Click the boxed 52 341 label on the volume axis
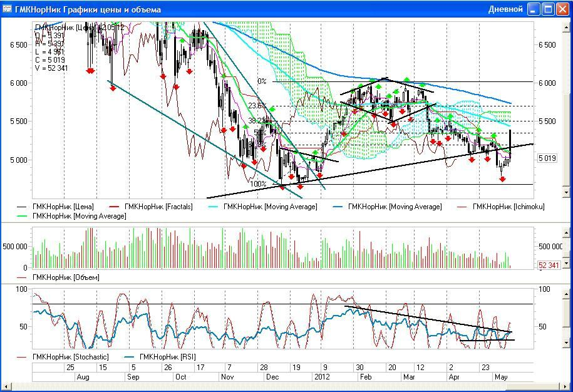Screen dimensions: 573x392 pyautogui.click(x=549, y=266)
